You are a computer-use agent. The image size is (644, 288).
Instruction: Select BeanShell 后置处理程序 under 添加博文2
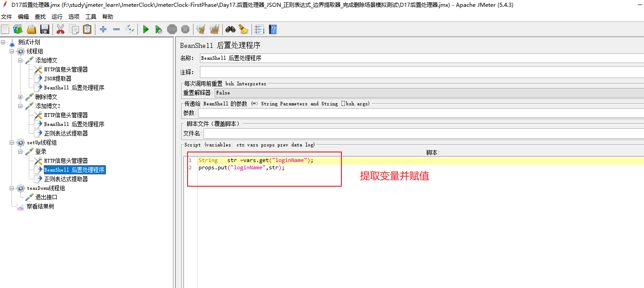coord(74,124)
